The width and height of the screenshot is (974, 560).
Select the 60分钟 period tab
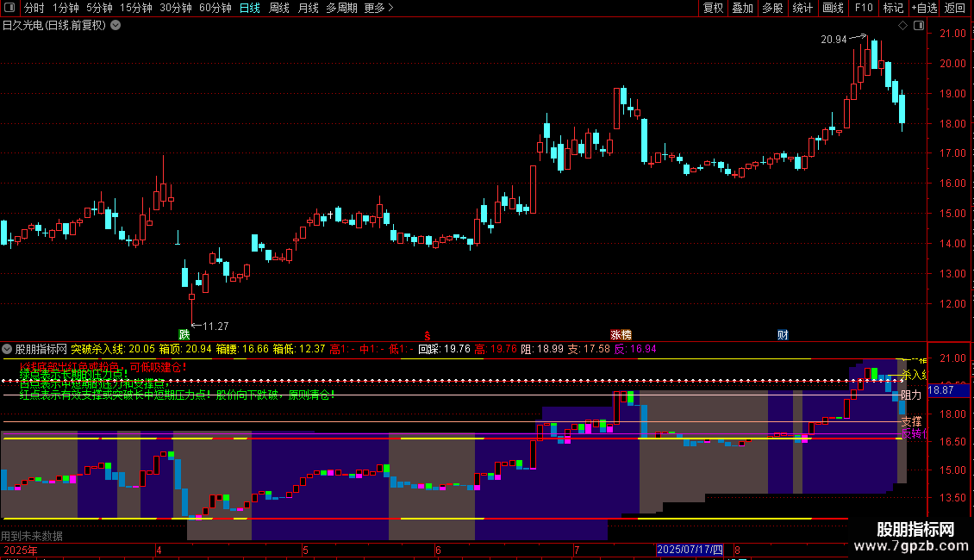(215, 8)
